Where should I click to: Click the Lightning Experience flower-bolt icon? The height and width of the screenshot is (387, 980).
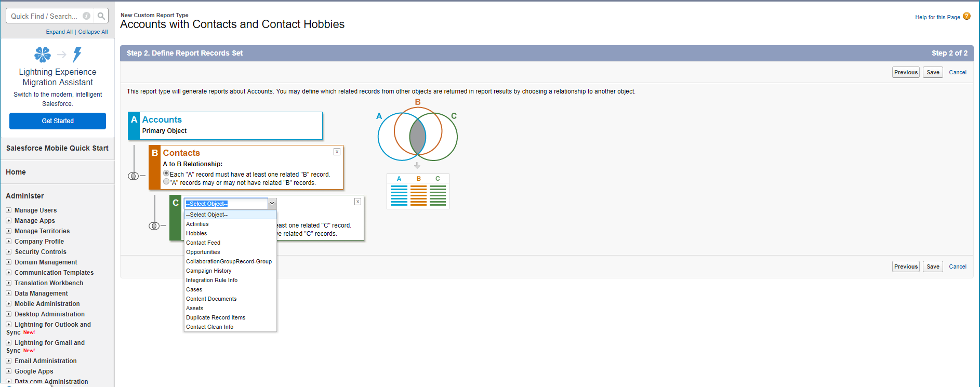pyautogui.click(x=58, y=54)
